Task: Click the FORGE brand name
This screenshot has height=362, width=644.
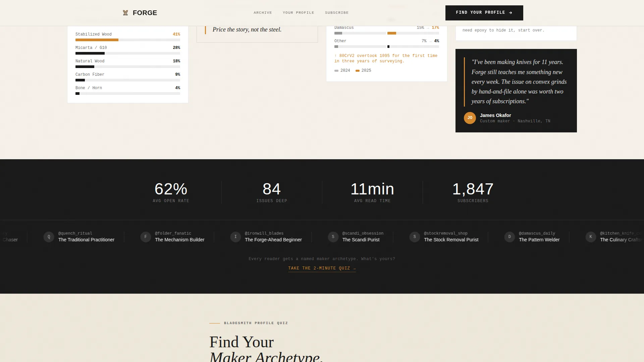Action: pos(145,13)
